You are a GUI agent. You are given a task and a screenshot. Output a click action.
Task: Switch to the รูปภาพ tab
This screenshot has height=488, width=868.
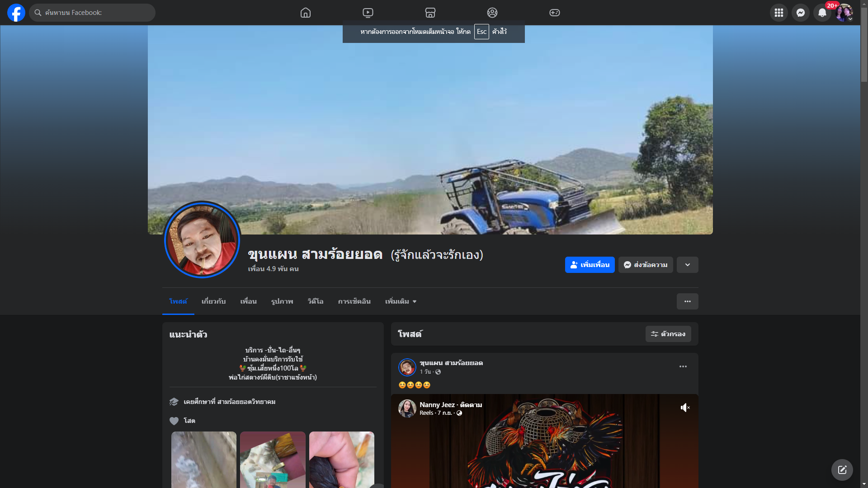point(282,301)
